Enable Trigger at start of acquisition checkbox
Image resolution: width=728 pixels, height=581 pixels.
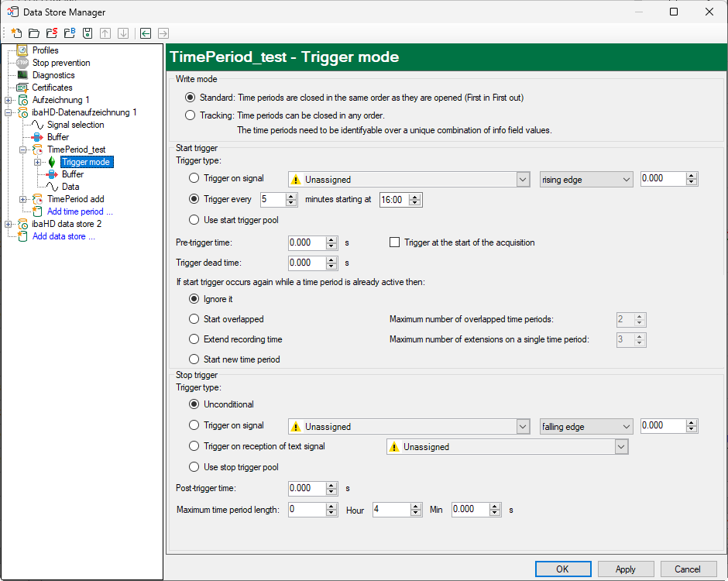395,242
